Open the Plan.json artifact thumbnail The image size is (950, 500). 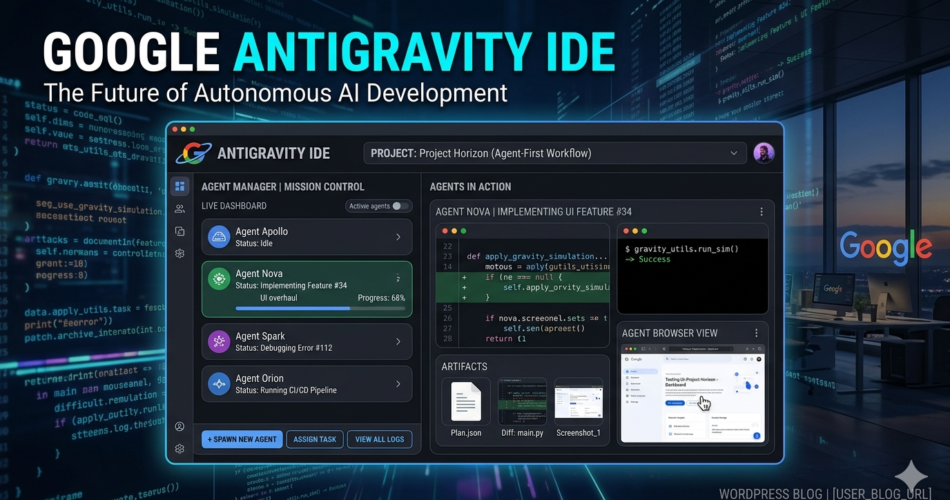pyautogui.click(x=466, y=401)
